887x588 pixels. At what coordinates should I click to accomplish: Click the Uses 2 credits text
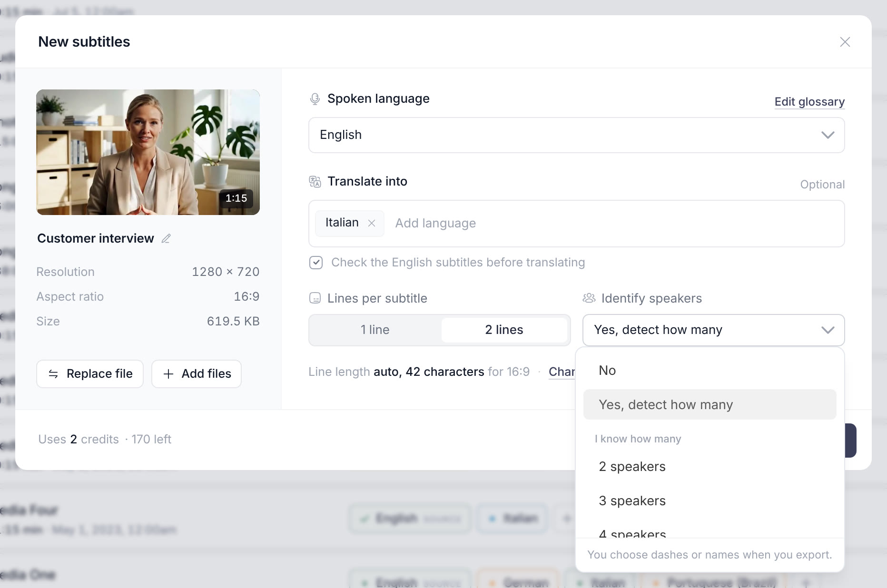[x=79, y=439]
